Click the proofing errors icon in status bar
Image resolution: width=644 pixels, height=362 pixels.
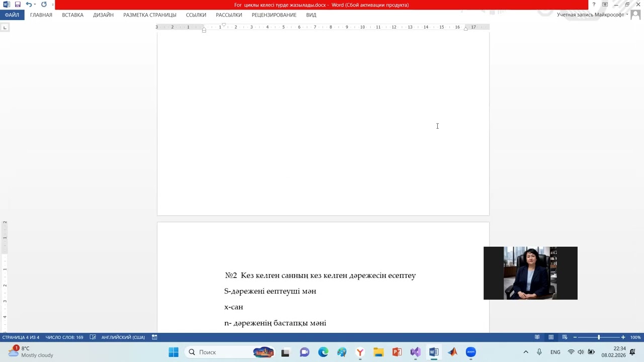click(93, 337)
